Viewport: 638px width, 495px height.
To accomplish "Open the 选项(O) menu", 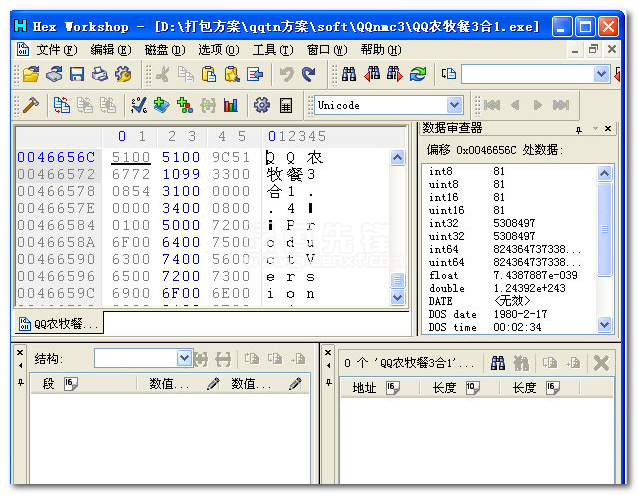I will [x=218, y=50].
